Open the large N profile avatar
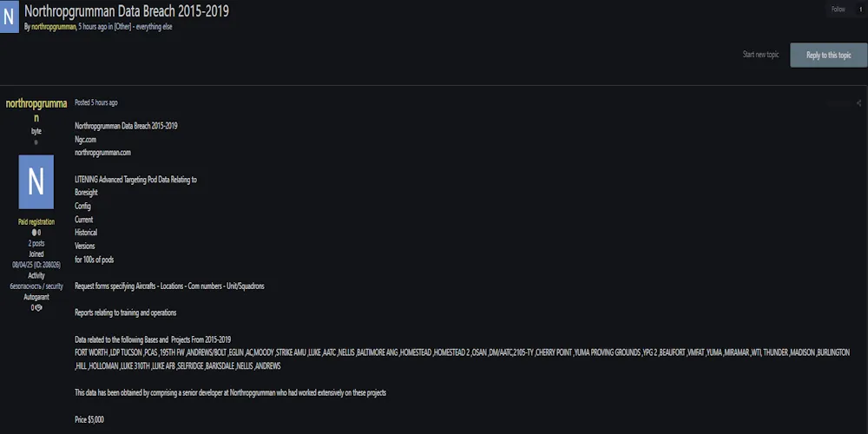Viewport: 868px width, 434px height. pos(36,181)
